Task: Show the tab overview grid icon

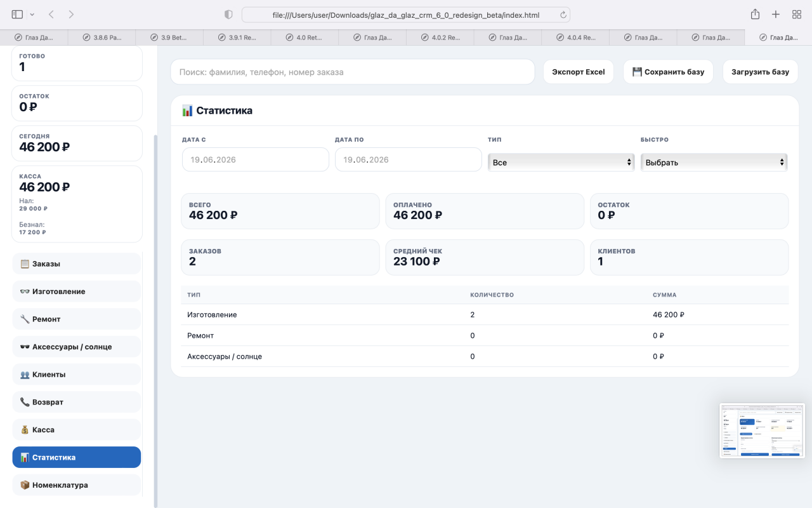Action: click(797, 14)
